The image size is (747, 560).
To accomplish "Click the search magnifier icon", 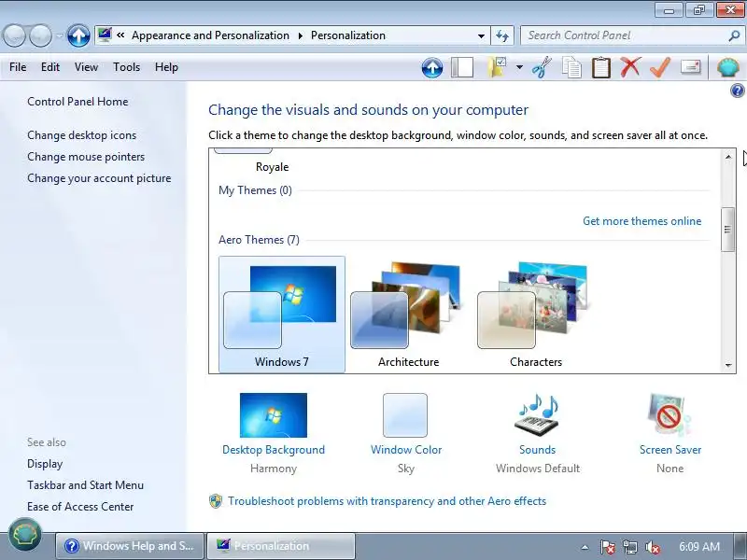I will coord(734,35).
